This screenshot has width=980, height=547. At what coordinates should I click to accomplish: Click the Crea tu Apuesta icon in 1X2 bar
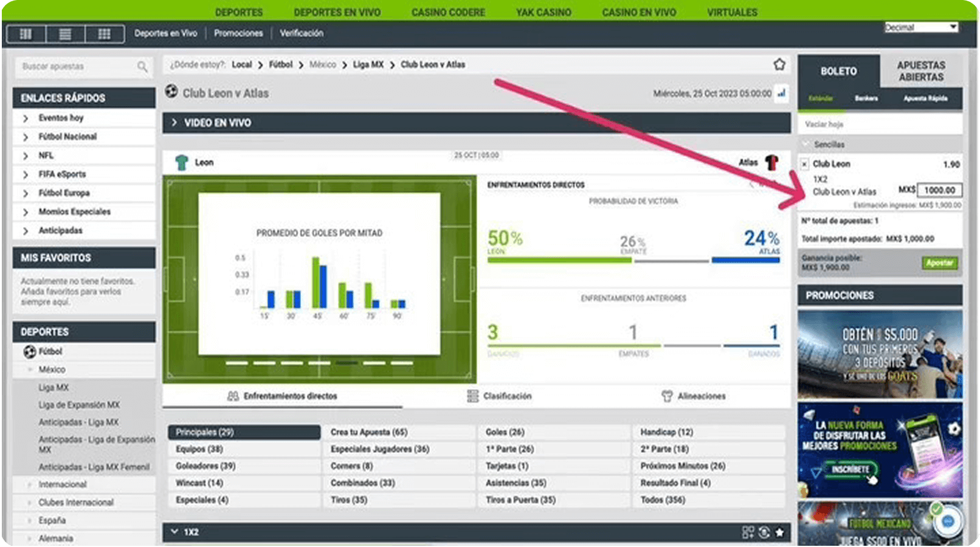[x=748, y=532]
